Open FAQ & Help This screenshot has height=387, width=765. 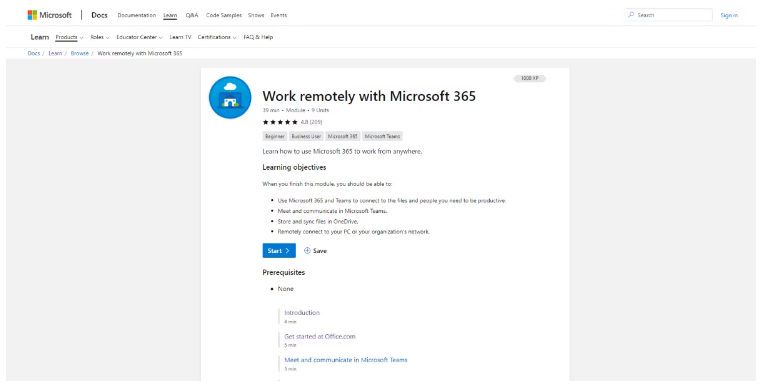pyautogui.click(x=259, y=37)
